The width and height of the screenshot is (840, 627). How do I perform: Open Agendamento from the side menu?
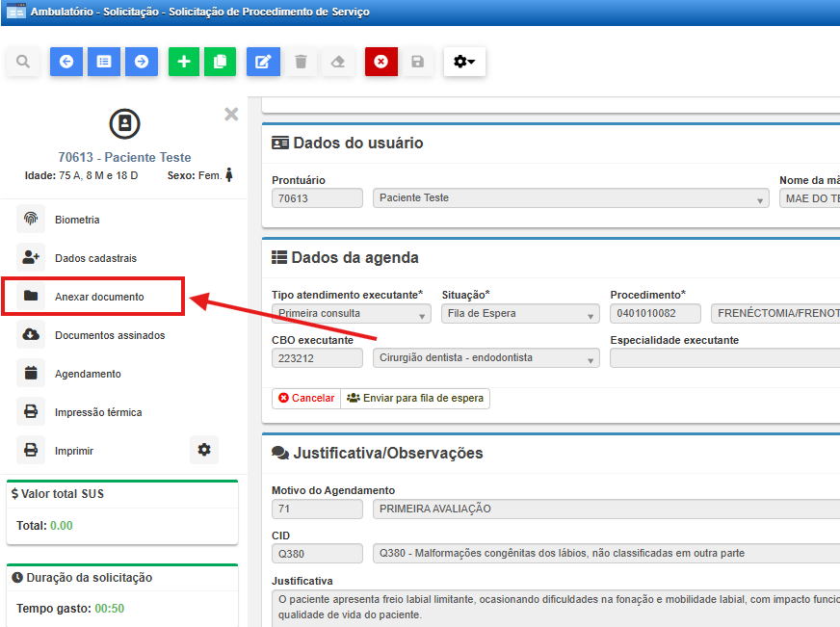(88, 374)
